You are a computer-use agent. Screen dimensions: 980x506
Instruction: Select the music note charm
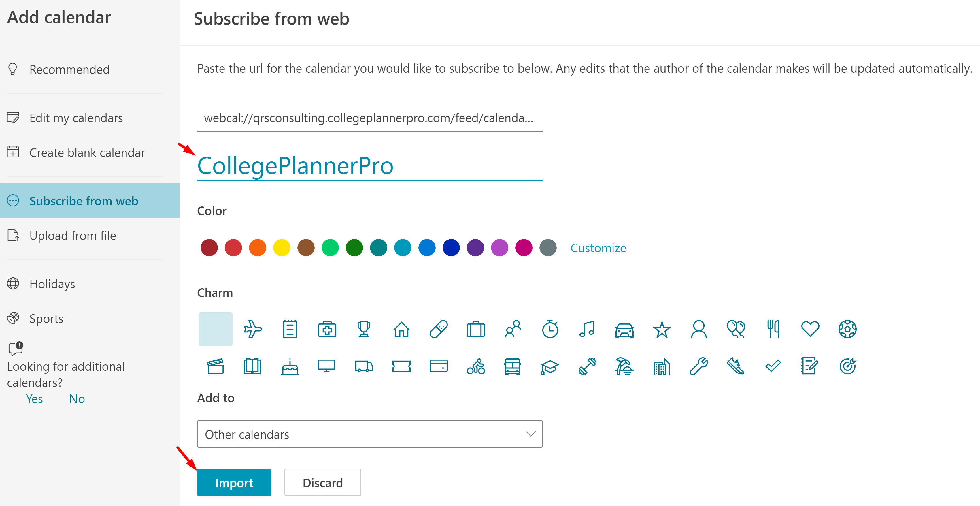(x=587, y=329)
